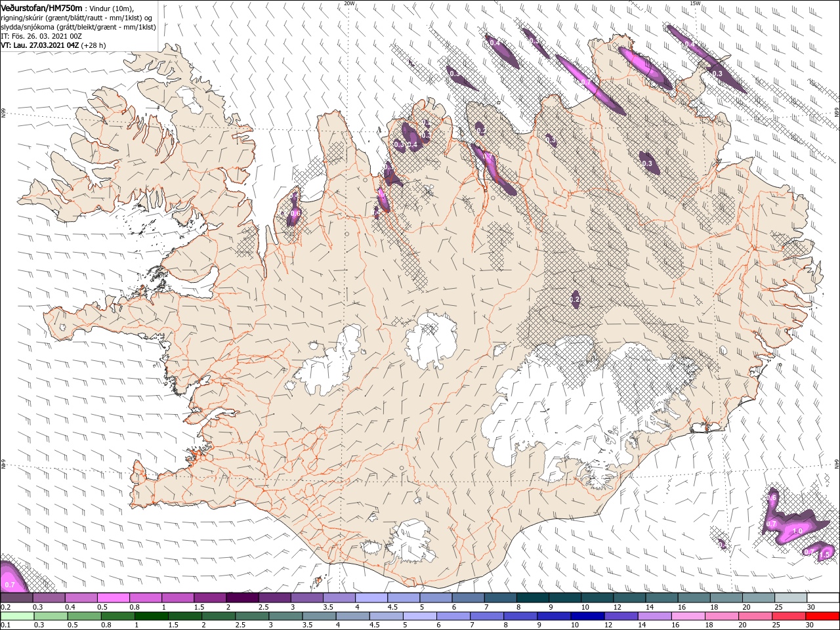This screenshot has height=630, width=840.
Task: Pick the green rain swatch starting at 0.5
Action: click(83, 616)
